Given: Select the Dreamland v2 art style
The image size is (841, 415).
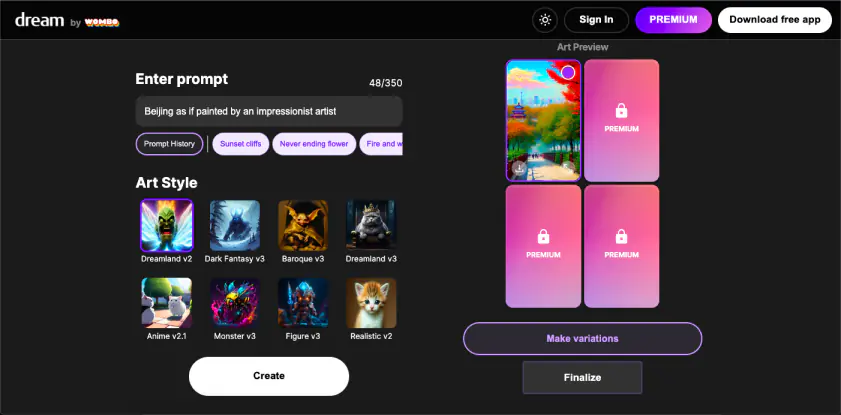Looking at the screenshot, I should point(167,225).
